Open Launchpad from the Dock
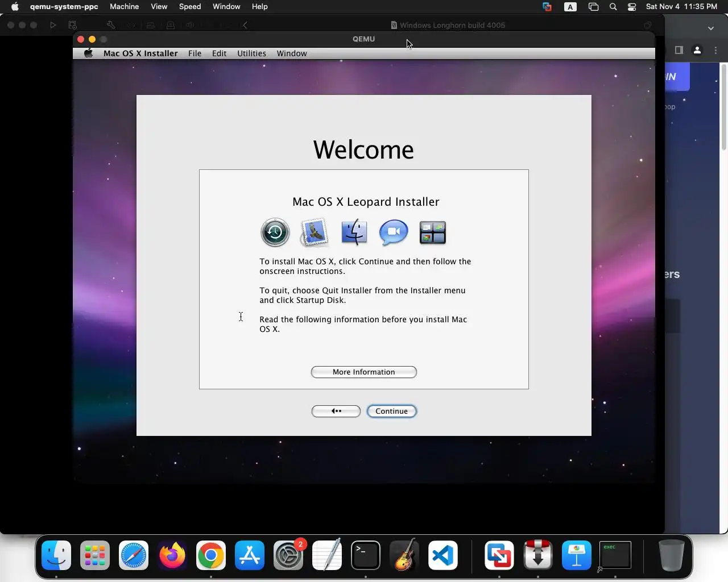This screenshot has width=728, height=582. (95, 555)
